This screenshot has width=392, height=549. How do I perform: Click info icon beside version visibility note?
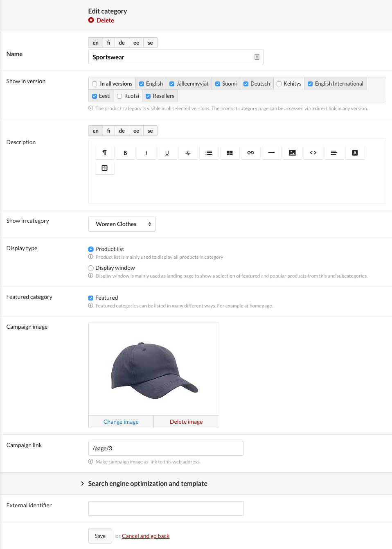[x=90, y=108]
